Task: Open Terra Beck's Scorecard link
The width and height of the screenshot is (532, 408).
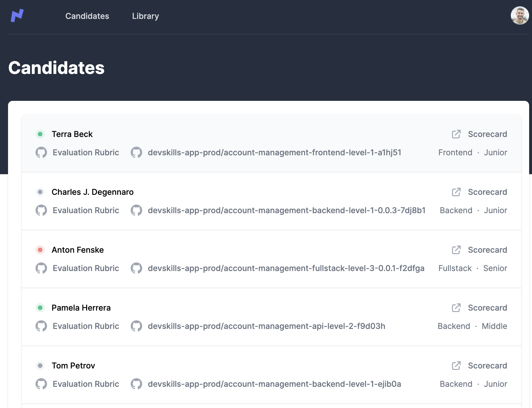Action: point(488,134)
